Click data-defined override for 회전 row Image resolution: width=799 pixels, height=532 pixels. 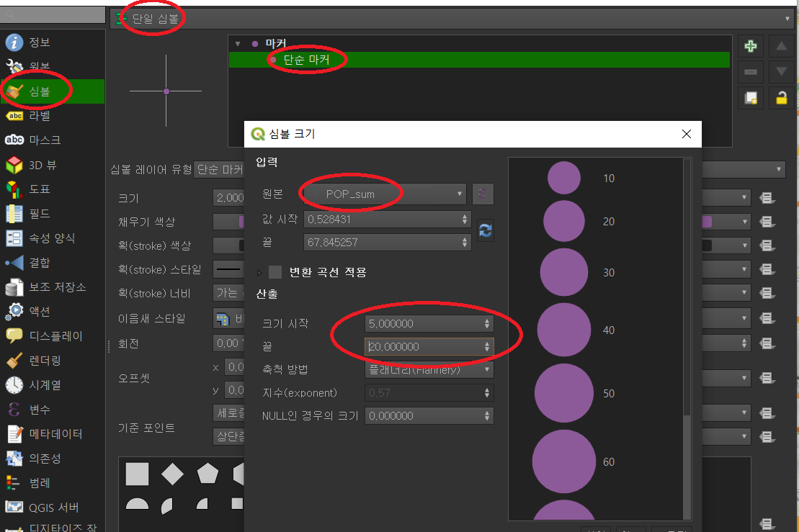coord(767,343)
